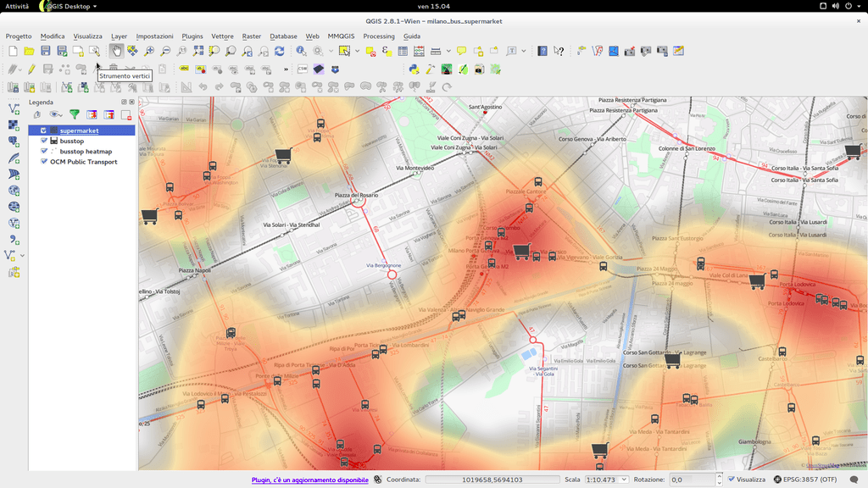Open the Vettore menu
Screen dimensions: 868x488
pyautogui.click(x=222, y=36)
